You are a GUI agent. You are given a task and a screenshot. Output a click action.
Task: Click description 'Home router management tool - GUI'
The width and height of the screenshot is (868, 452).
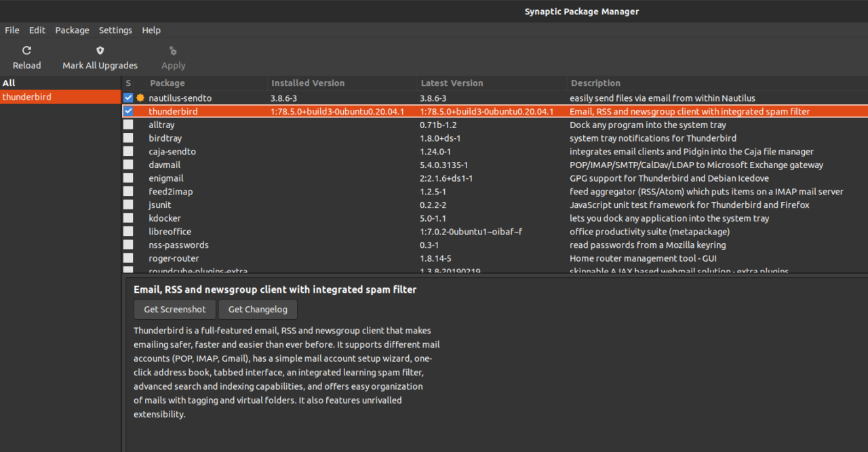pyautogui.click(x=643, y=258)
